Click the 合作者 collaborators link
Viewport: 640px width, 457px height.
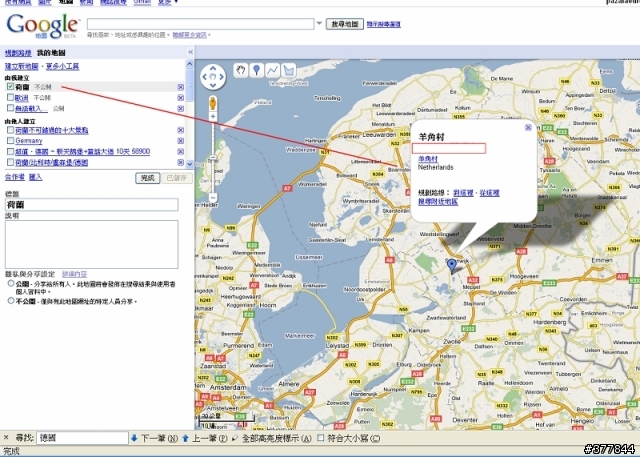[x=15, y=177]
